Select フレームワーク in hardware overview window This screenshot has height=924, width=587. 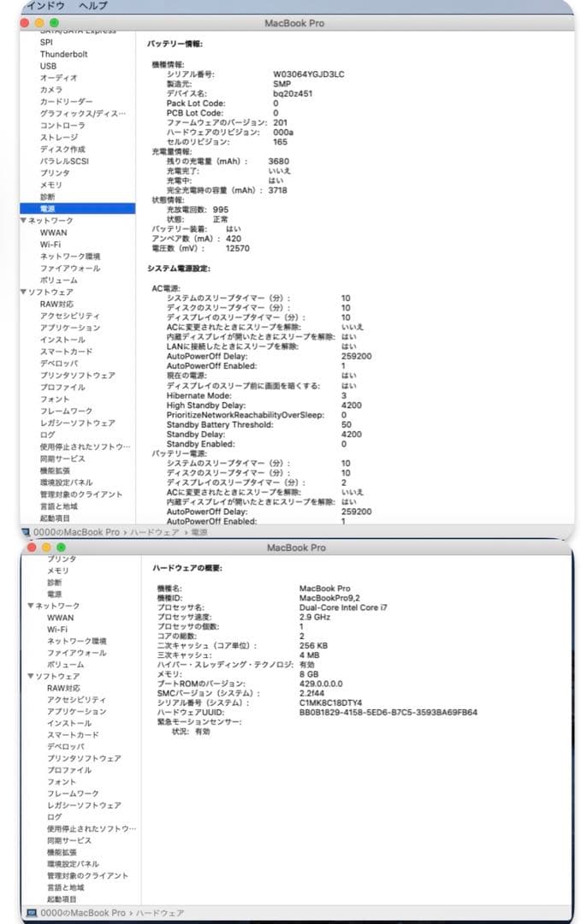click(x=73, y=794)
